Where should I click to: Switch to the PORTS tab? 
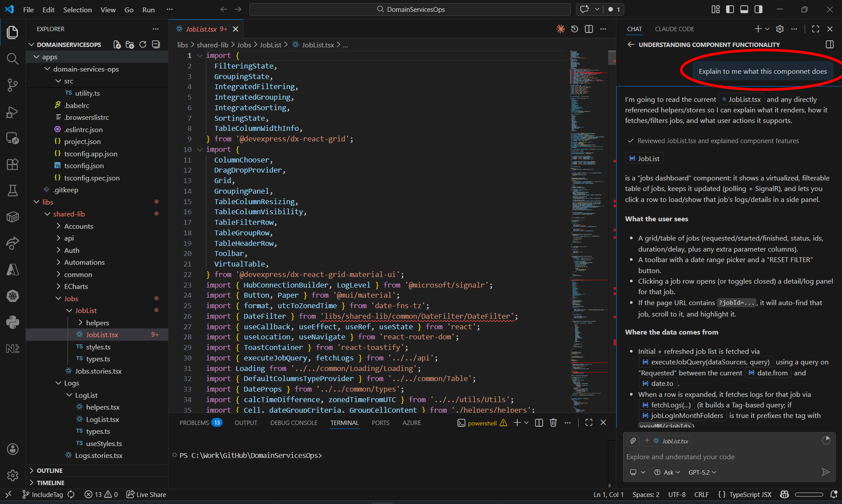pos(380,422)
